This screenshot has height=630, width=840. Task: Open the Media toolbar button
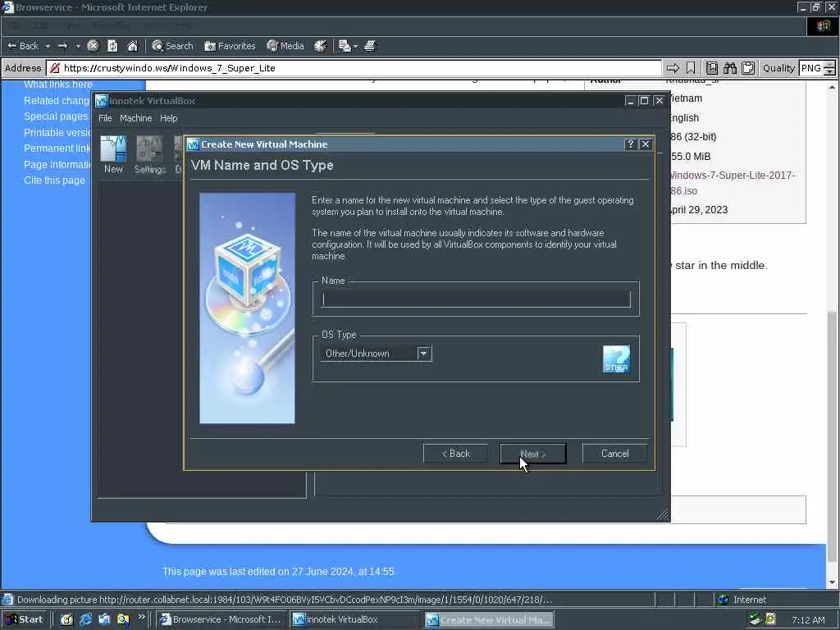285,46
